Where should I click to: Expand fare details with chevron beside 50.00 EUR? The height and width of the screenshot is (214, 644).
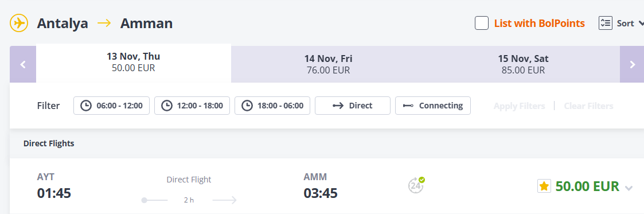(x=629, y=188)
